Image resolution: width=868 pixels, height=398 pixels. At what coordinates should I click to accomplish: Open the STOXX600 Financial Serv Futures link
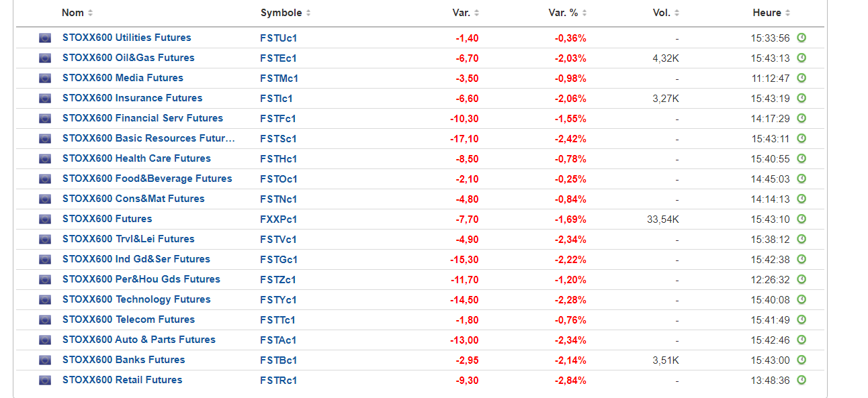click(x=142, y=118)
